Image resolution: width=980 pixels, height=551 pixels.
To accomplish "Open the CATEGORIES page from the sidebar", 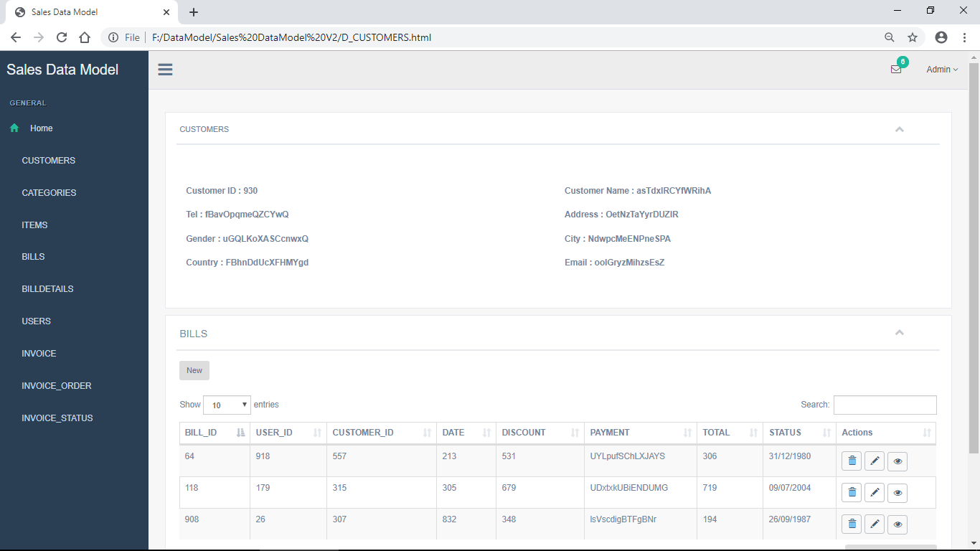I will [x=49, y=192].
